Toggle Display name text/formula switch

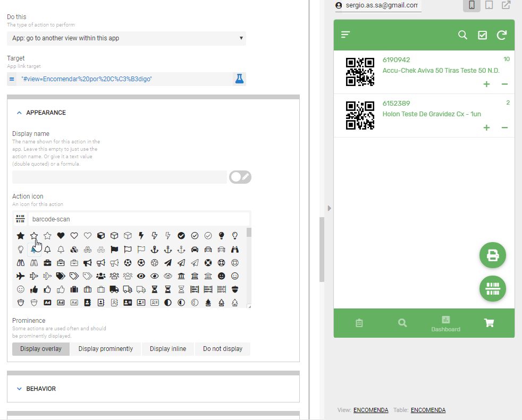[240, 177]
